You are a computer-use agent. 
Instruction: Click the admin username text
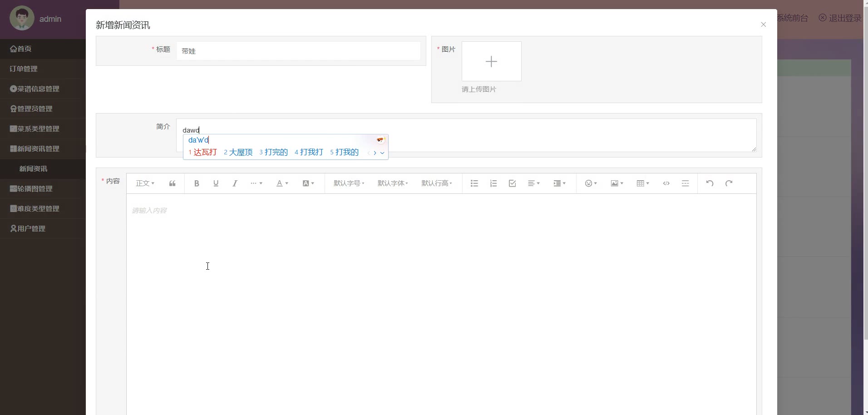click(50, 19)
